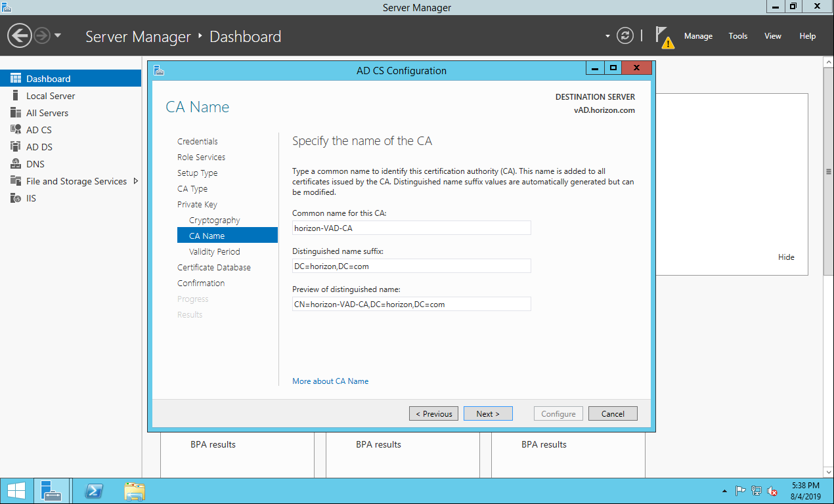Open the Manage menu
The width and height of the screenshot is (834, 504).
[x=698, y=36]
